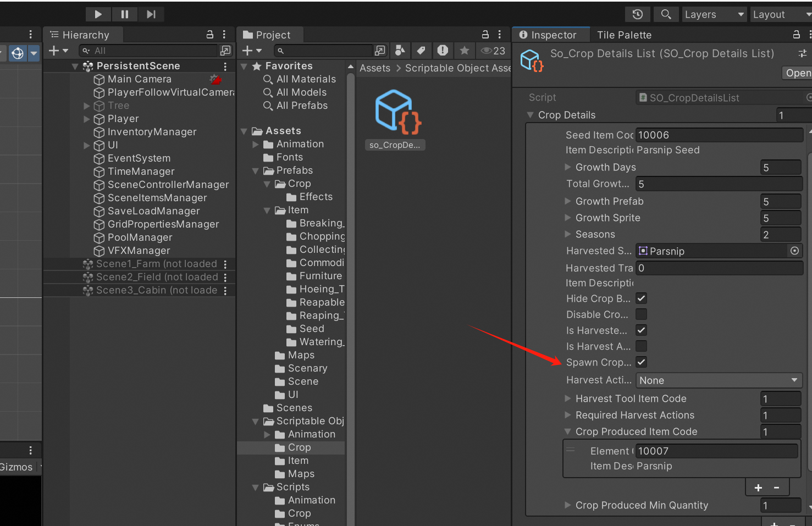Image resolution: width=812 pixels, height=526 pixels.
Task: Collapse Crop Produced Item Code array
Action: [x=568, y=431]
